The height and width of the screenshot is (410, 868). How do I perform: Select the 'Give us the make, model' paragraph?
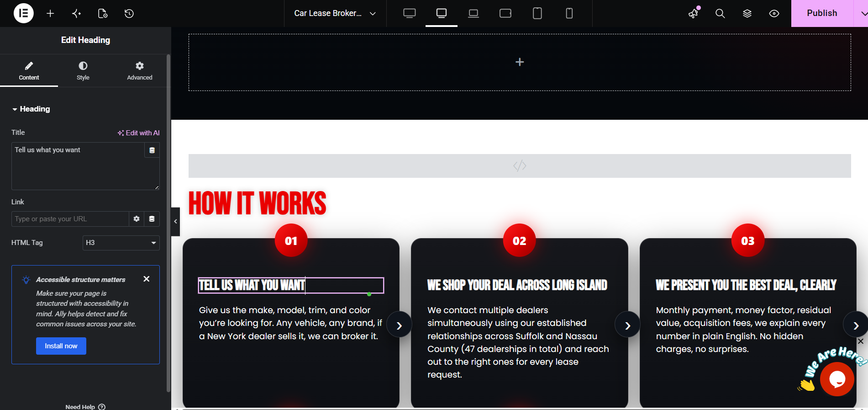tap(290, 323)
